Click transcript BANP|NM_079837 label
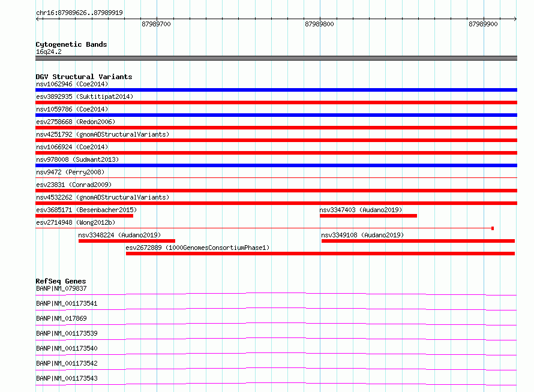Screen dimensions: 534x392 61,288
